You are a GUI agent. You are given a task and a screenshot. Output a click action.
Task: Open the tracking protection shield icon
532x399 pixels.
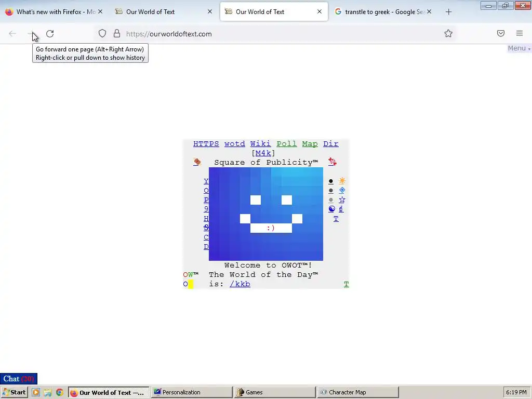[x=102, y=34]
